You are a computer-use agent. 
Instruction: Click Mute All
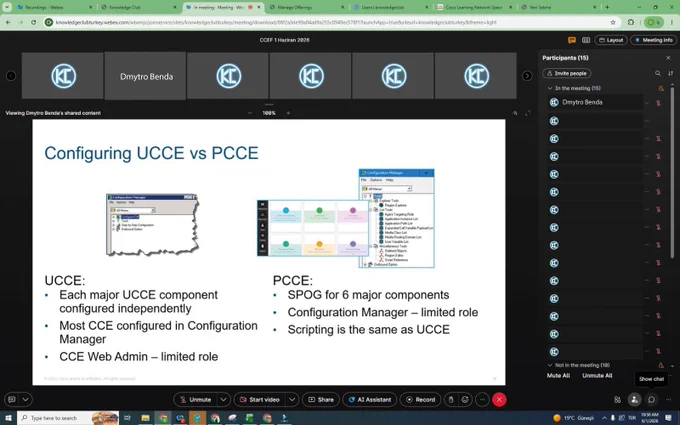[558, 376]
